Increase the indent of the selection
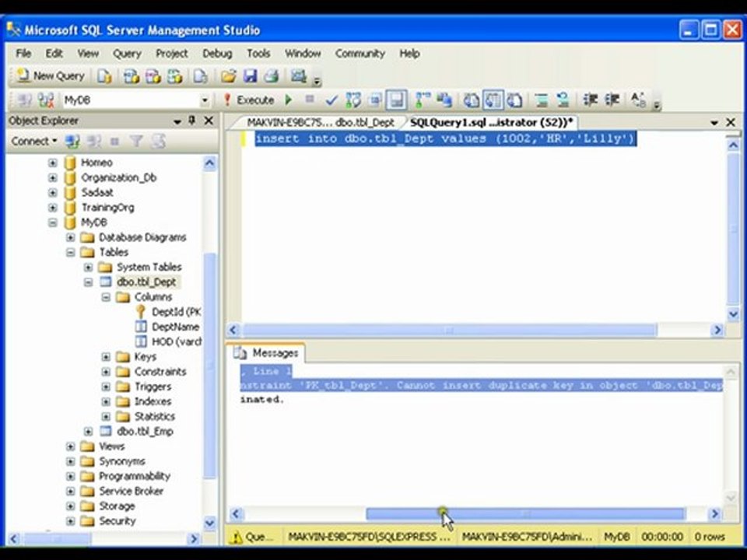The image size is (747, 560). point(612,100)
